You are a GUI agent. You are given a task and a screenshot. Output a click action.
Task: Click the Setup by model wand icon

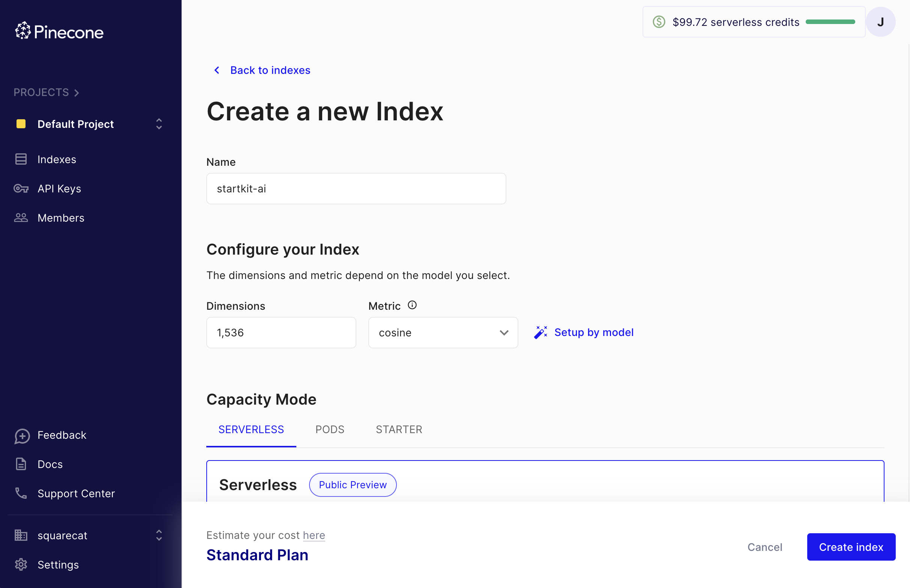[x=541, y=332]
